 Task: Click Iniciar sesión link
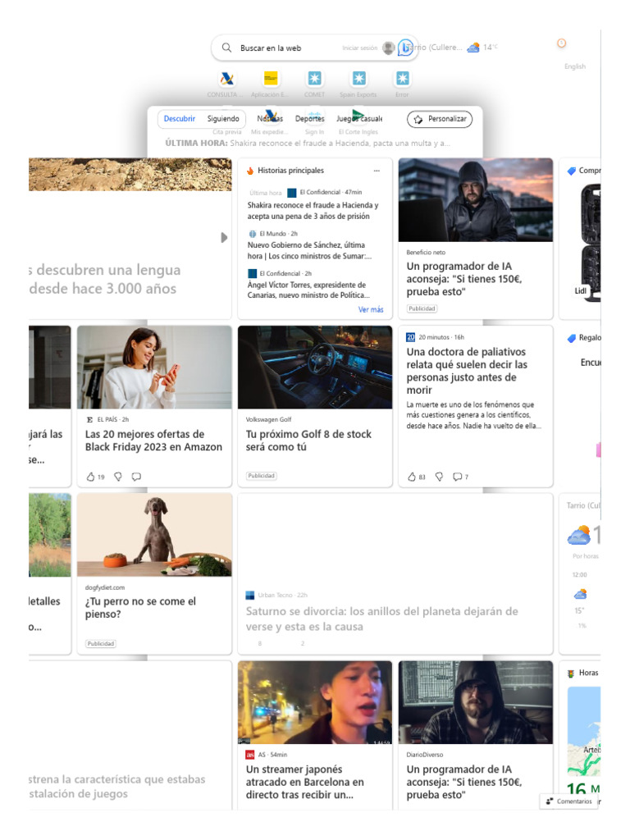360,48
